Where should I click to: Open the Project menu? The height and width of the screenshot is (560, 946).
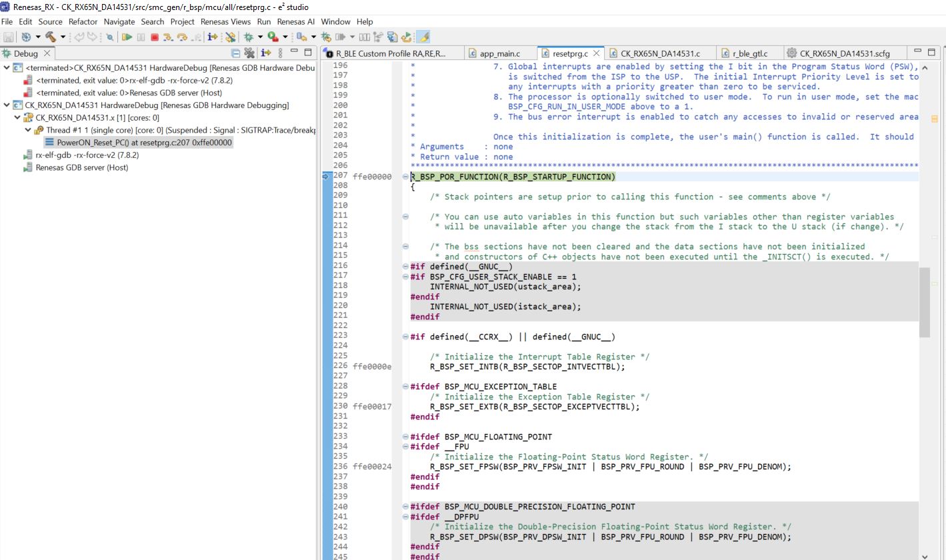[x=182, y=21]
